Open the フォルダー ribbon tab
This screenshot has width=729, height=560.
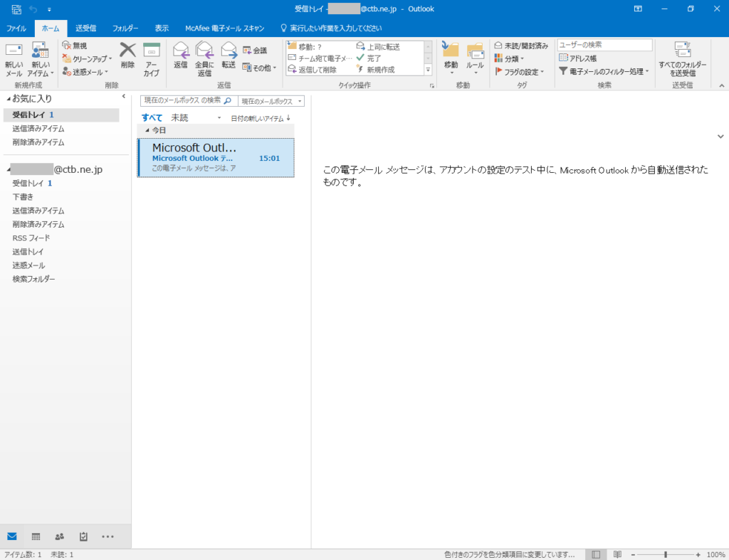point(125,28)
